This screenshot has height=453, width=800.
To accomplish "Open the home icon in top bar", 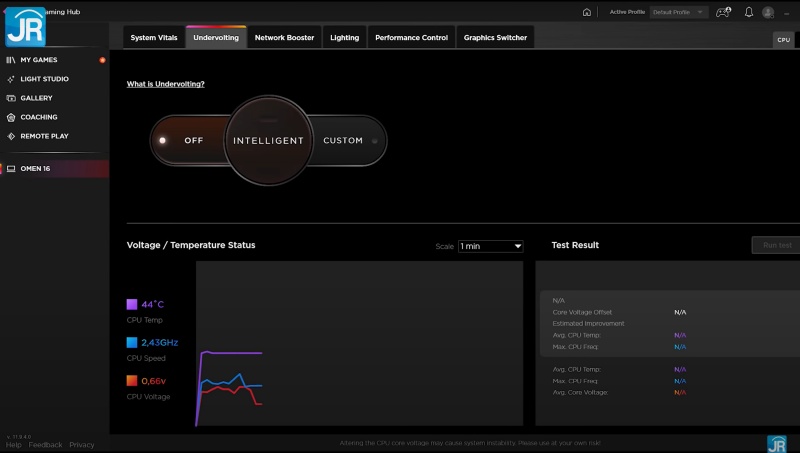I will click(x=587, y=12).
